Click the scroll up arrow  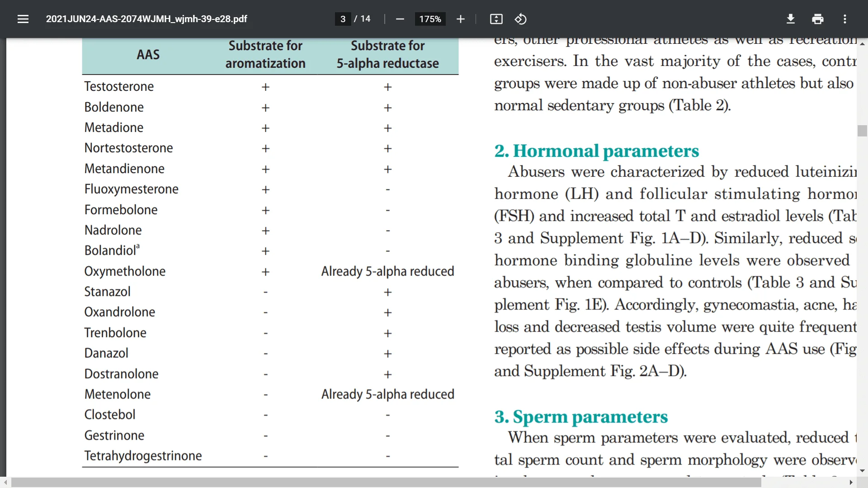coord(862,43)
